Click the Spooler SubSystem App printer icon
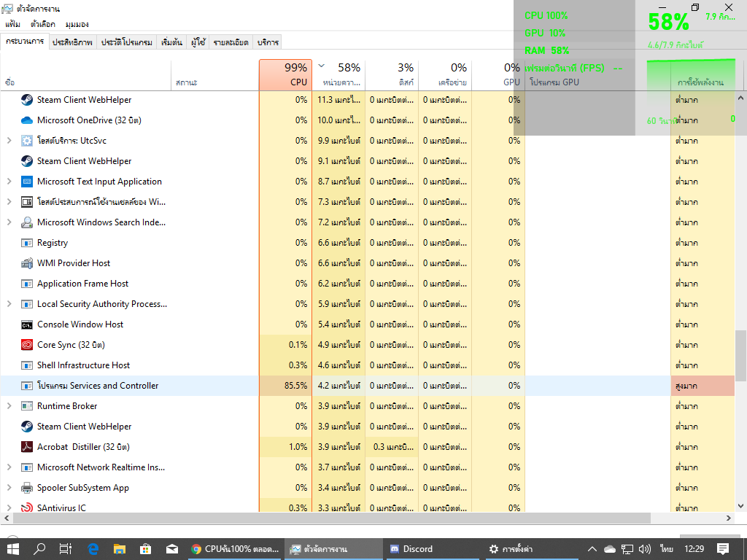The image size is (747, 560). tap(27, 488)
